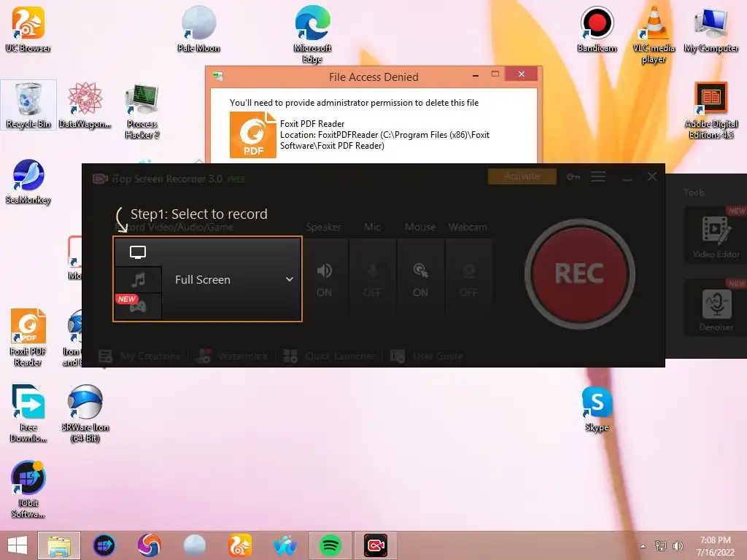Show hidden system tray icons
This screenshot has height=560, width=747.
(643, 545)
